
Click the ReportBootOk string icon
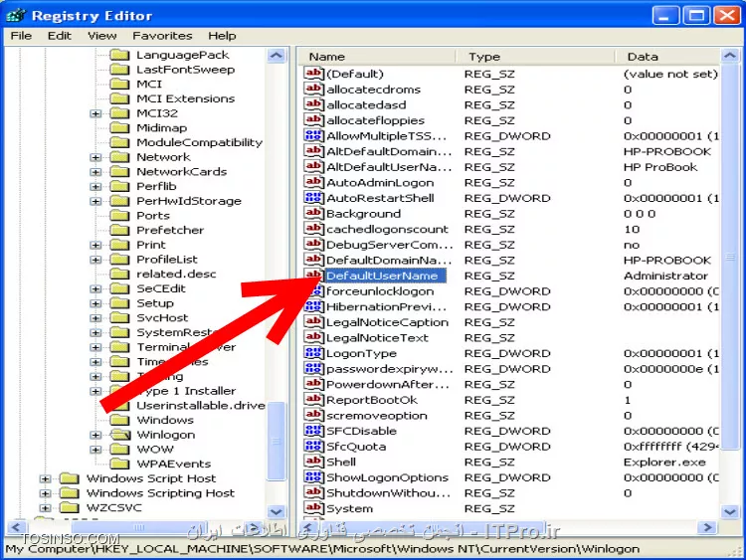pos(313,400)
